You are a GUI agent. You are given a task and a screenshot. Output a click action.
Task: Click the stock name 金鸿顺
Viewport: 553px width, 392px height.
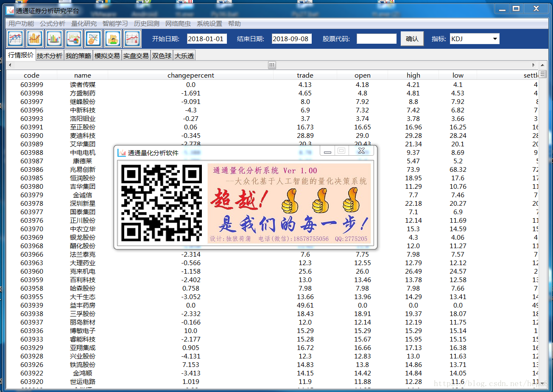83,373
